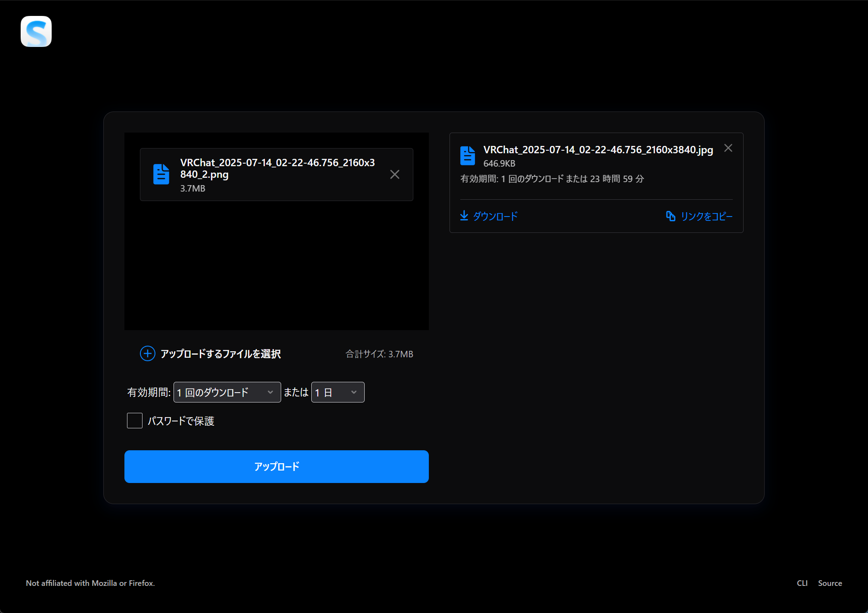Click the パスワードで保護 label text
Screen dimensions: 868x613
tap(181, 421)
